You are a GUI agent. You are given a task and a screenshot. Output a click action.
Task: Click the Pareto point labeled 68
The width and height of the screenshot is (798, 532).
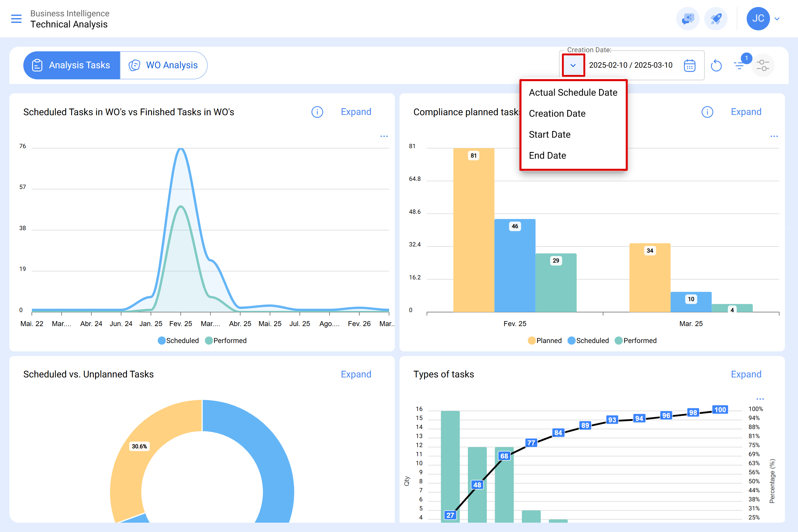tap(504, 456)
